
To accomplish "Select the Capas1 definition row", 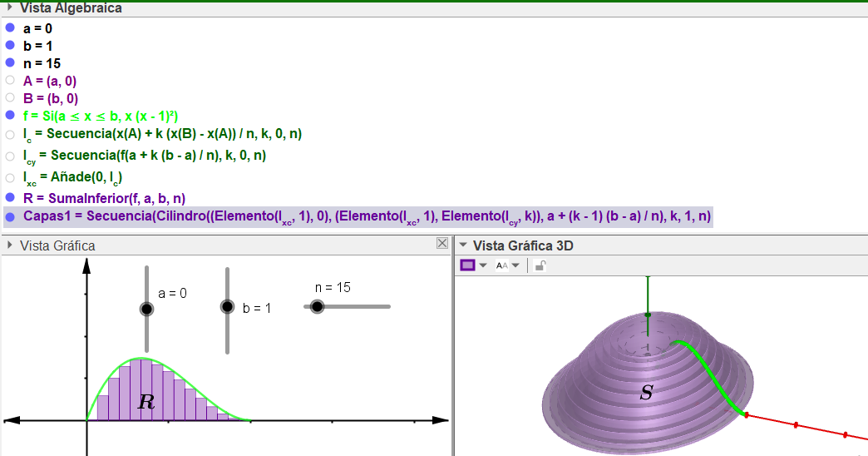I will pyautogui.click(x=367, y=216).
